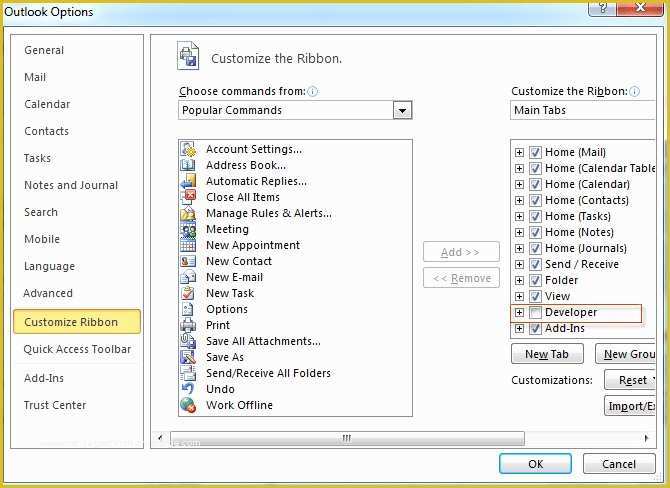Open the Contacts options category

tap(47, 131)
